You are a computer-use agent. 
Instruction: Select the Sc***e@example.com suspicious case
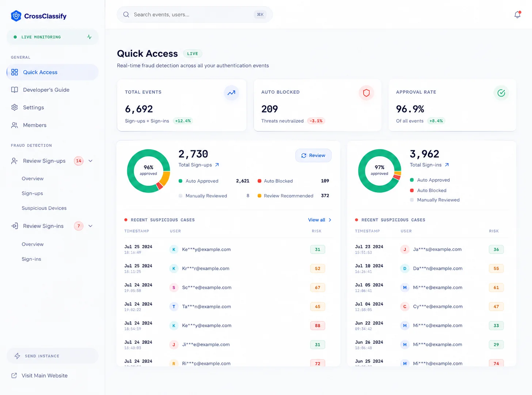[228, 287]
